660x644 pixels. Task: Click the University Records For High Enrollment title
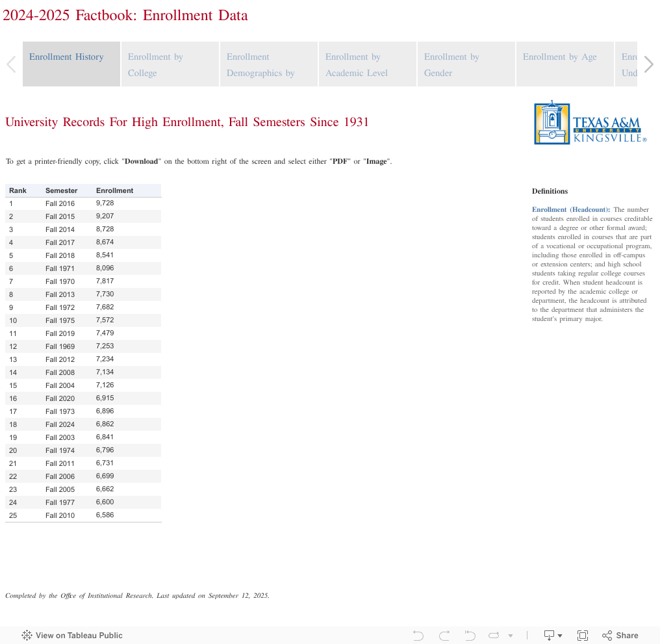(187, 122)
